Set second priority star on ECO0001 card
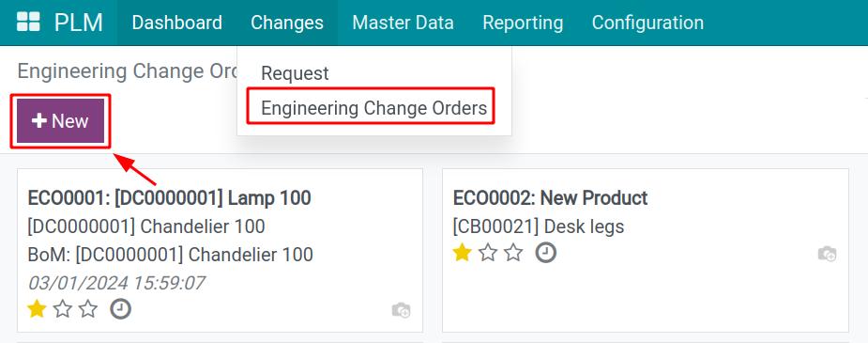This screenshot has height=343, width=868. tap(63, 308)
